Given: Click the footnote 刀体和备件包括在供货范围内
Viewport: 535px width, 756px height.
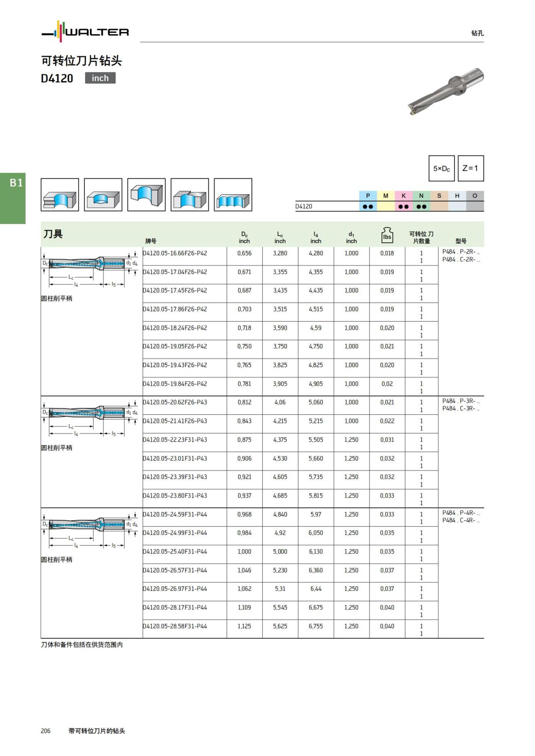Looking at the screenshot, I should [82, 645].
